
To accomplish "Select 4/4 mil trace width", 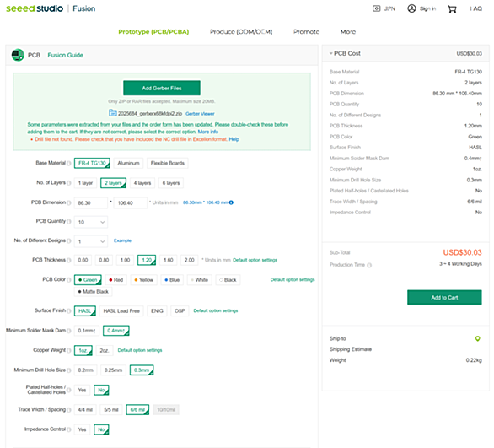I will tap(85, 410).
